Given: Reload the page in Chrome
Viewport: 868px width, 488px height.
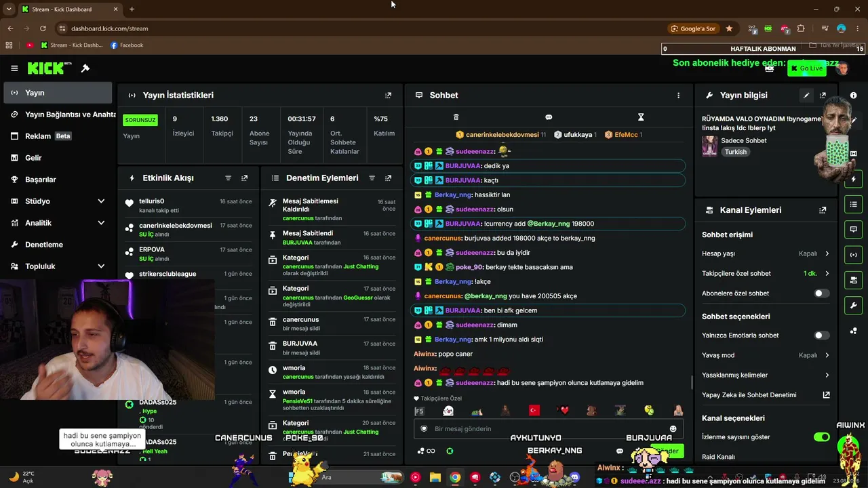Looking at the screenshot, I should point(43,28).
